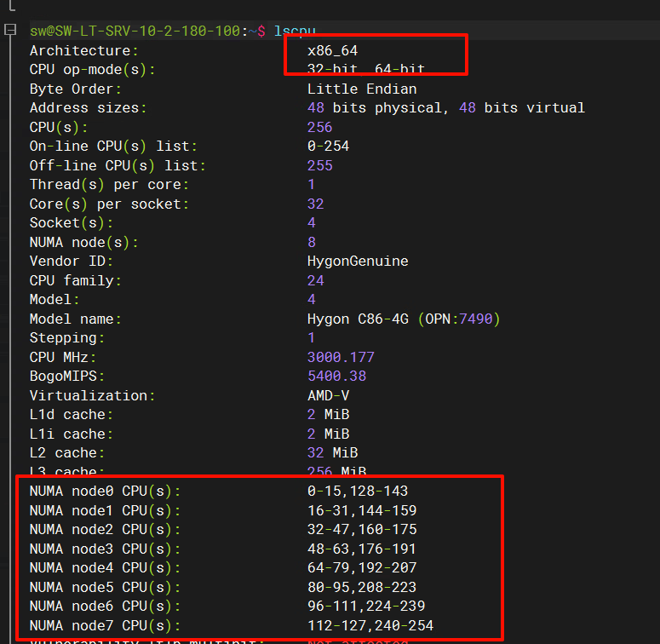Click the 'Off-line CPU(s) list:' label
This screenshot has height=644, width=660.
point(118,166)
